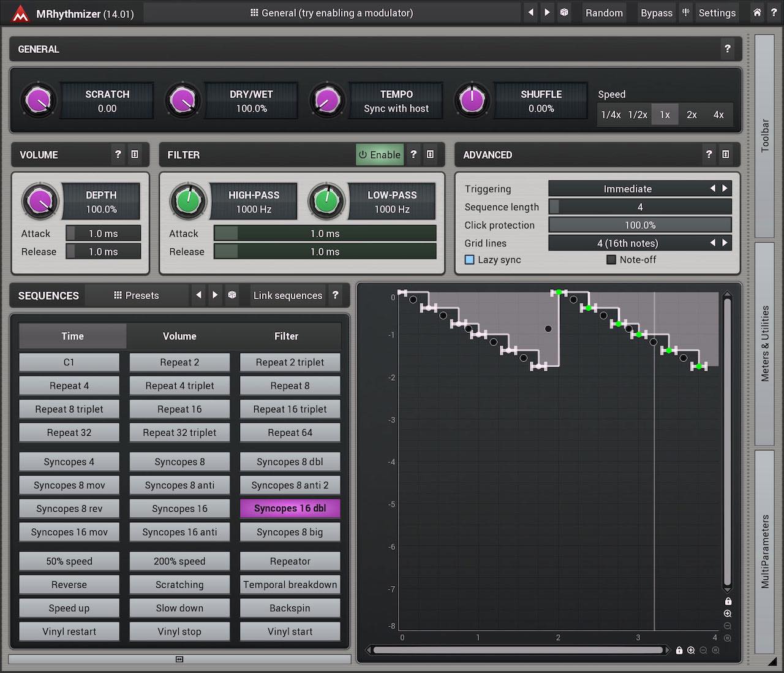Screen dimensions: 784x673
Task: Open the Triggering Immediate dropdown
Action: (628, 189)
